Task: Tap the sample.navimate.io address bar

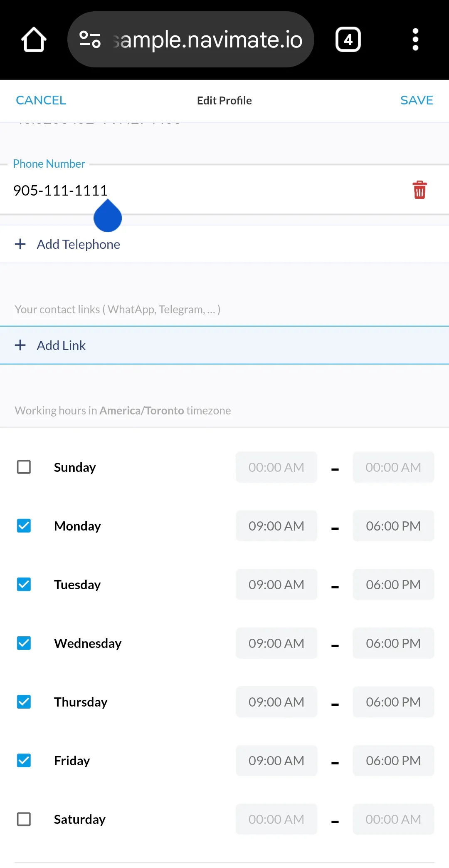Action: pos(208,40)
